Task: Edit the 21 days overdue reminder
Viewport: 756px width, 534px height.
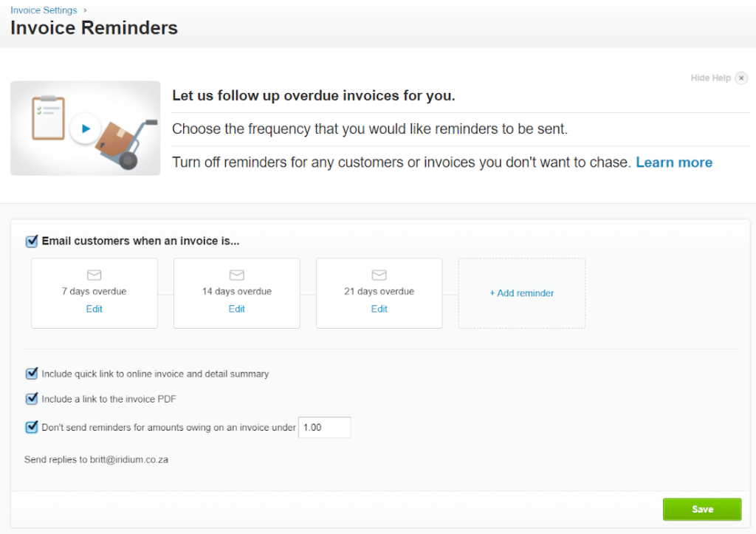Action: 379,309
